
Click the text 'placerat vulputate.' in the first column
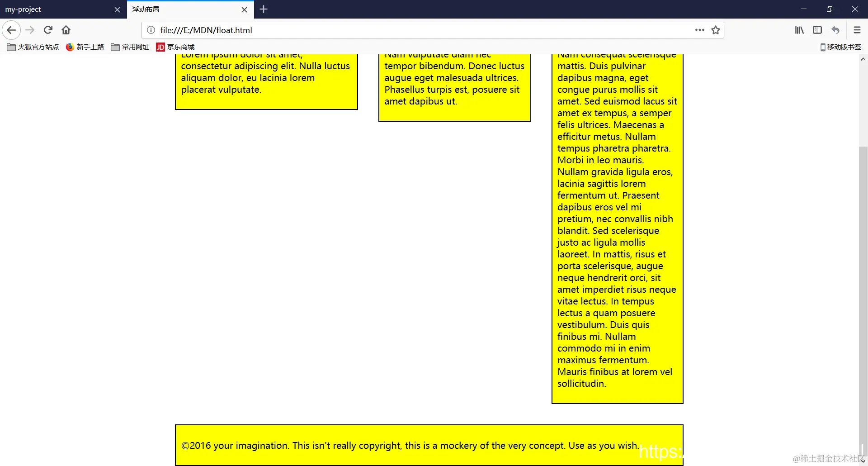pyautogui.click(x=221, y=90)
